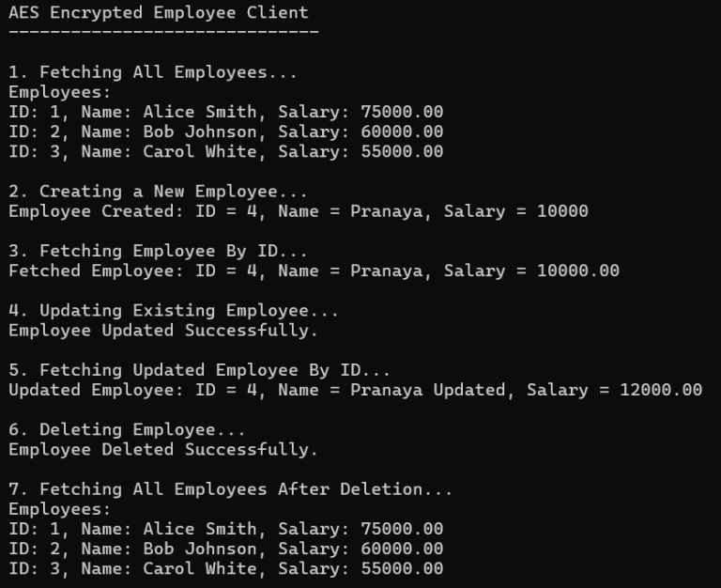
Task: Click the 'Employee Deleted Successfully.' message
Action: (x=163, y=450)
